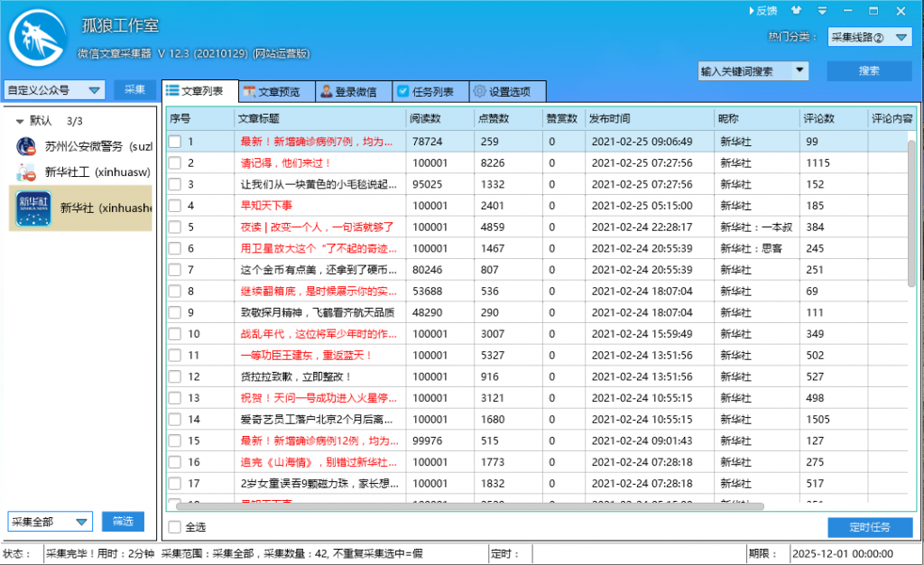Collapse the 默认 group in account tree
The width and height of the screenshot is (924, 565).
[20, 121]
